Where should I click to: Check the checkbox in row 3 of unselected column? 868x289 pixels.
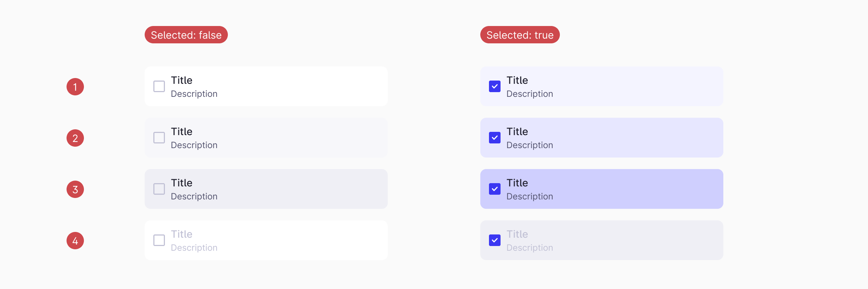pyautogui.click(x=158, y=189)
